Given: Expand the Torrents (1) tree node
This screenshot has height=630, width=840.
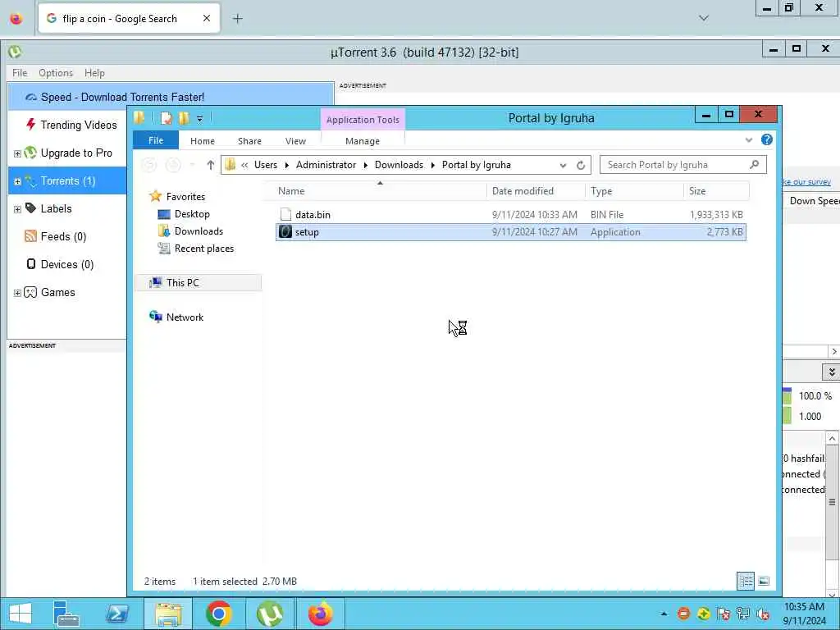Looking at the screenshot, I should click(x=17, y=181).
